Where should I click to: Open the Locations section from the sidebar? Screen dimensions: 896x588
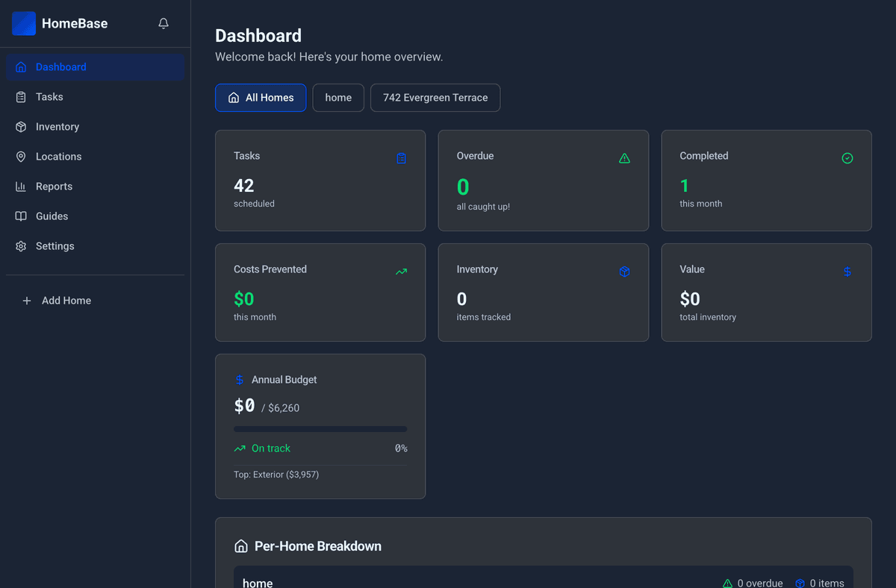[58, 156]
